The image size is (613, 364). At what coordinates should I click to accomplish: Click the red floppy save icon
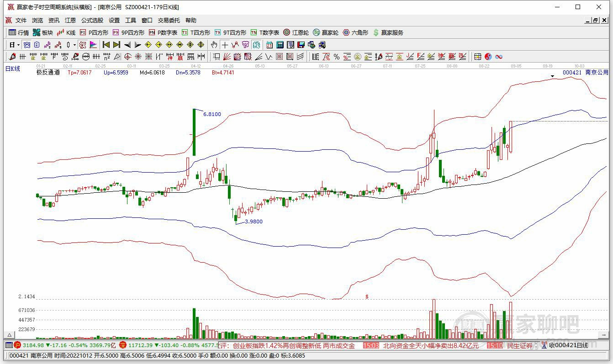tap(301, 45)
